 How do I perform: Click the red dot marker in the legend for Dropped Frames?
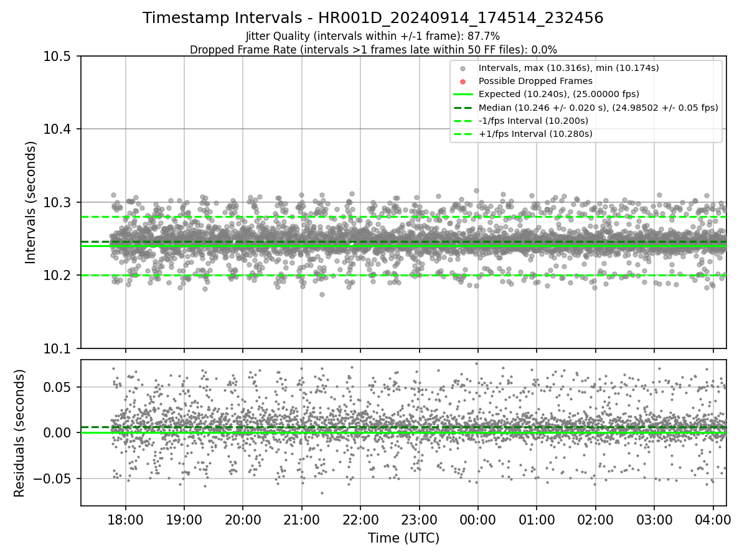click(x=462, y=82)
